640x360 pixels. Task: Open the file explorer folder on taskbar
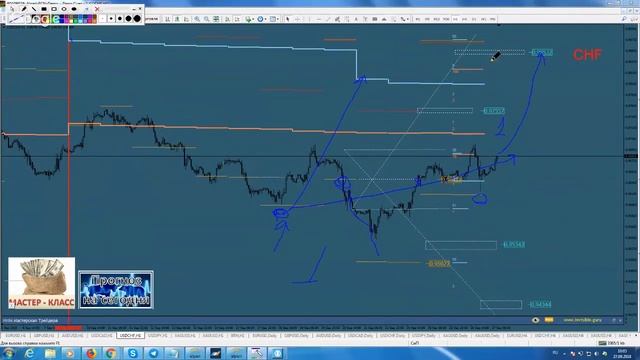click(50, 353)
